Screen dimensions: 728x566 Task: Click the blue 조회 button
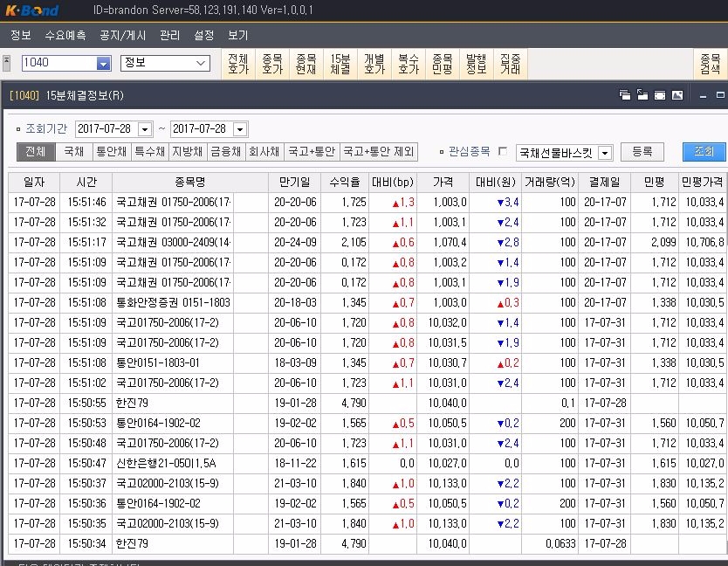[x=704, y=152]
